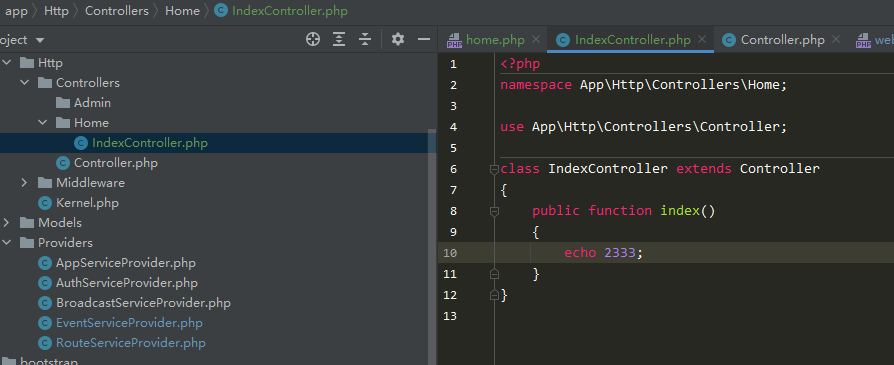
Task: Collapse the Home folder in tree
Action: pos(43,123)
